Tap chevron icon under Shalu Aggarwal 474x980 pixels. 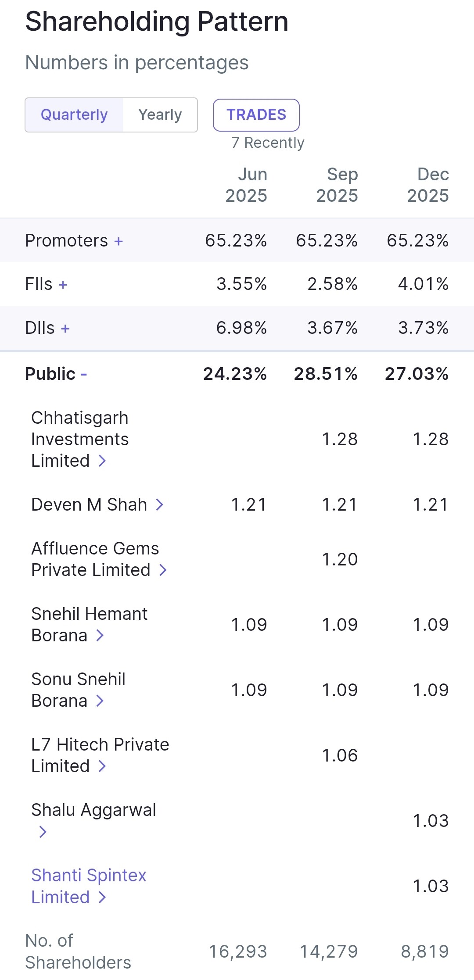(x=43, y=831)
